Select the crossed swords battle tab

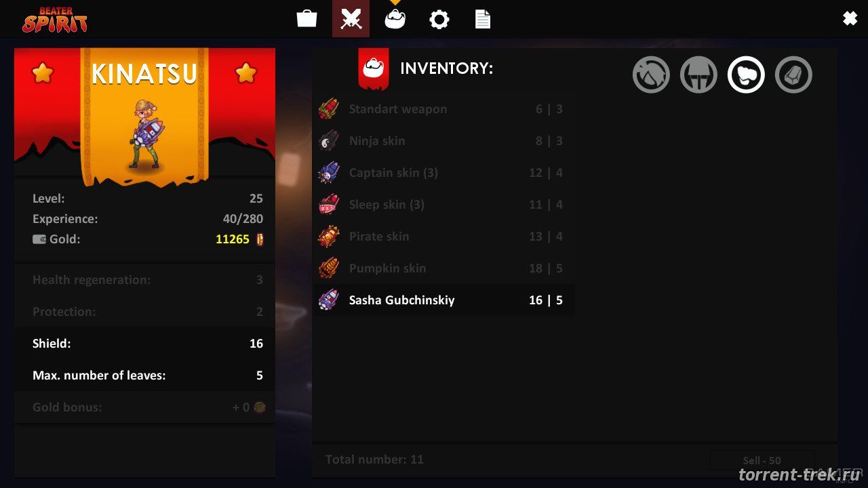(x=351, y=18)
